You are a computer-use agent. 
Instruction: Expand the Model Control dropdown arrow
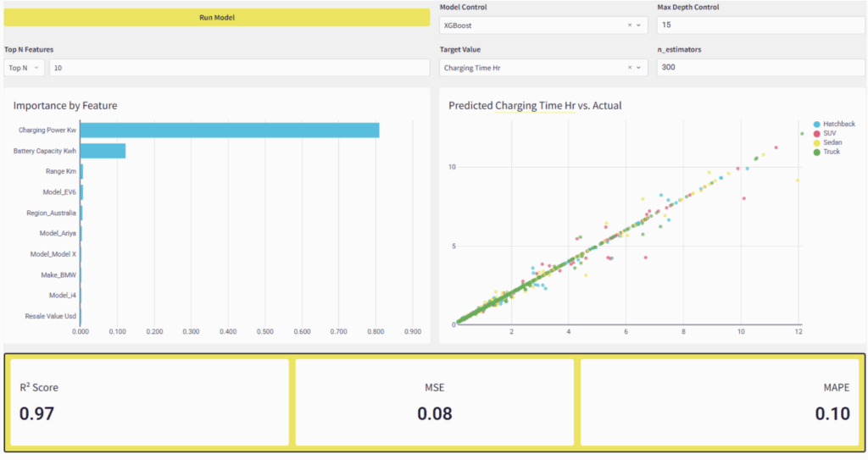[639, 25]
